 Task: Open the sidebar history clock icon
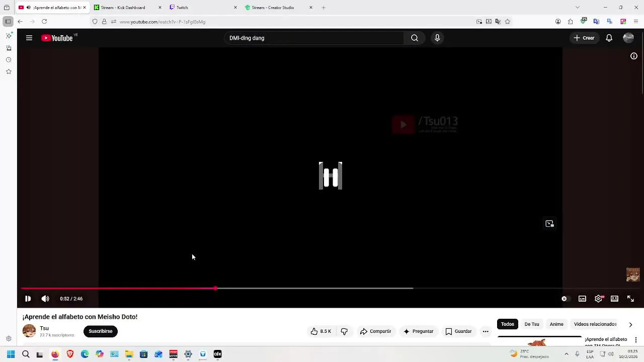point(8,60)
